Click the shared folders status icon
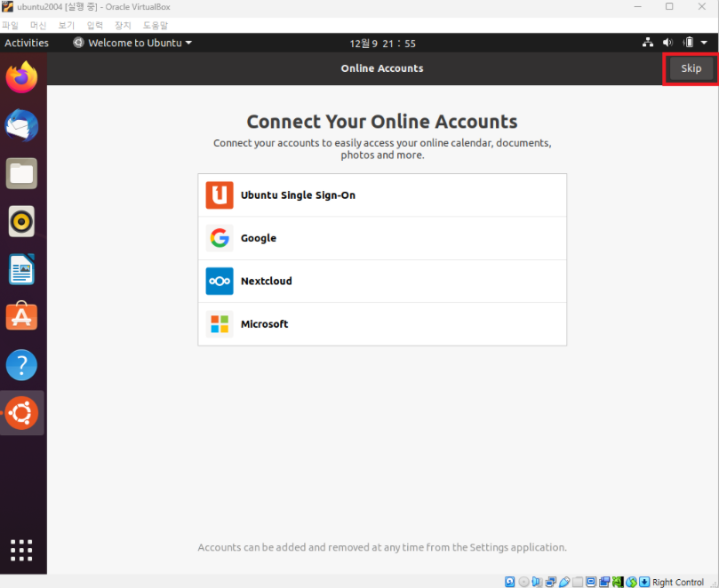Viewport: 719px width, 588px height. point(578,582)
